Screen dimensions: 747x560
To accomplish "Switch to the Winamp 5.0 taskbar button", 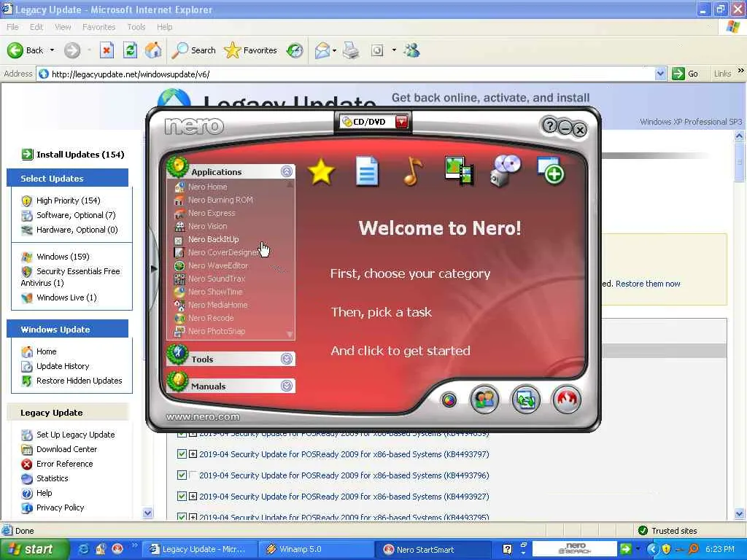I will click(x=314, y=549).
